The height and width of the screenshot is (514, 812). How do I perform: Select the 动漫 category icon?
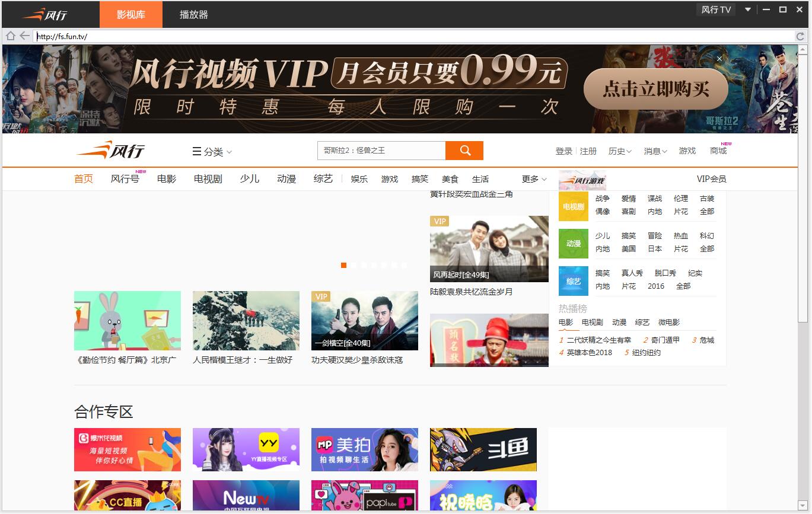click(572, 244)
